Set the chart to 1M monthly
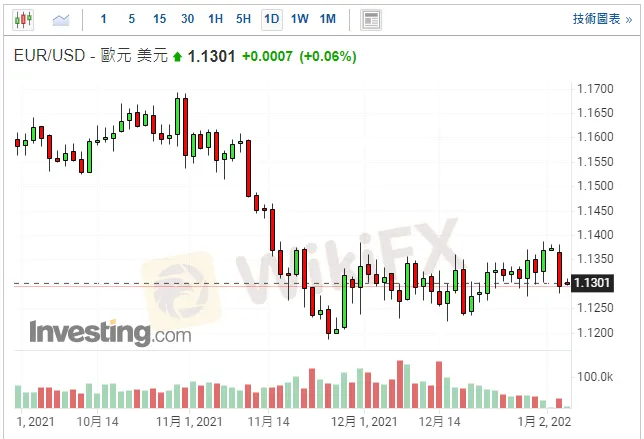The width and height of the screenshot is (644, 439). tap(327, 19)
